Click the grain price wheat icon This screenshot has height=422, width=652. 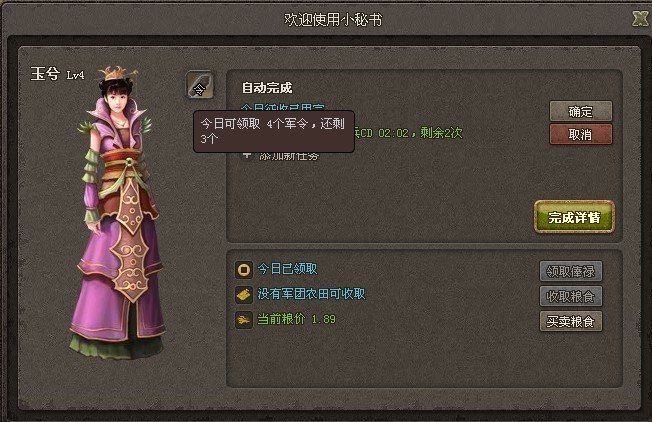(244, 320)
